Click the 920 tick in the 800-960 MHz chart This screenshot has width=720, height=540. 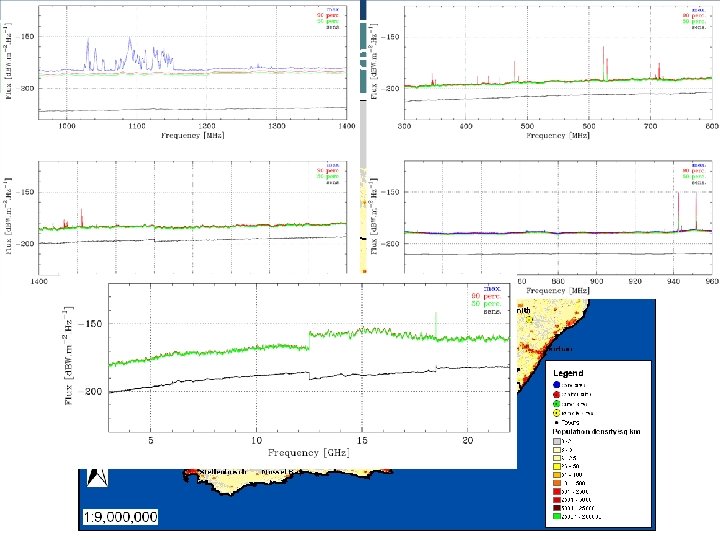click(635, 281)
